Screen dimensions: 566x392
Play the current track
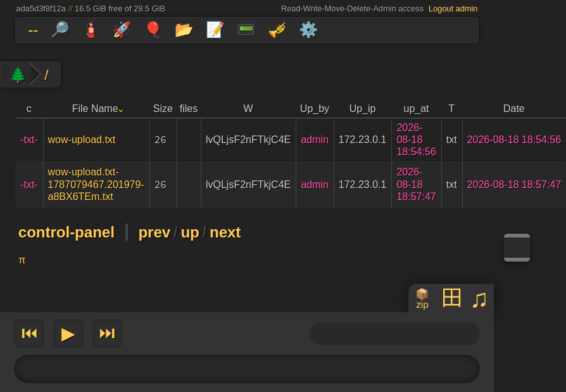coord(68,333)
